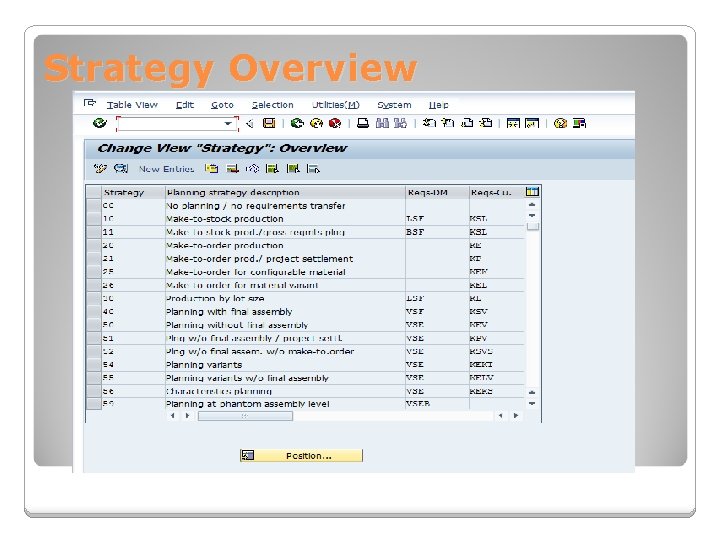Viewport: 720px width, 540px height.
Task: Select row for Production by lot size
Action: pos(94,298)
